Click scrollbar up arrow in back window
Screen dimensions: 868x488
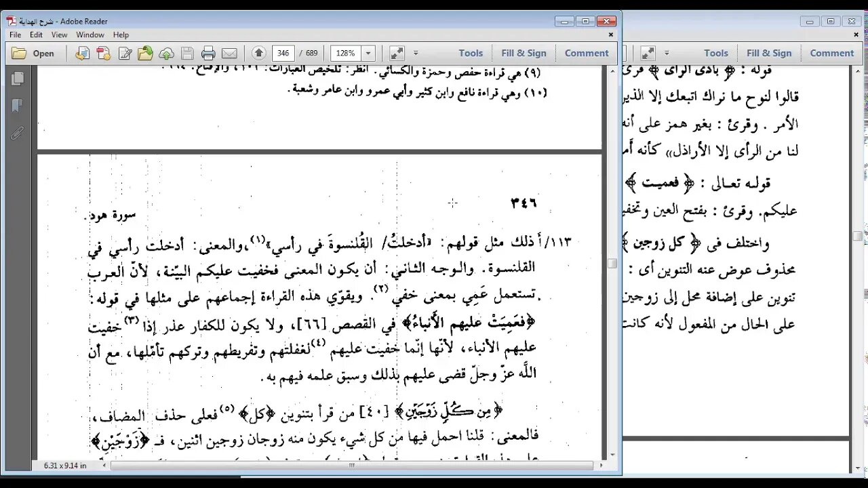857,71
